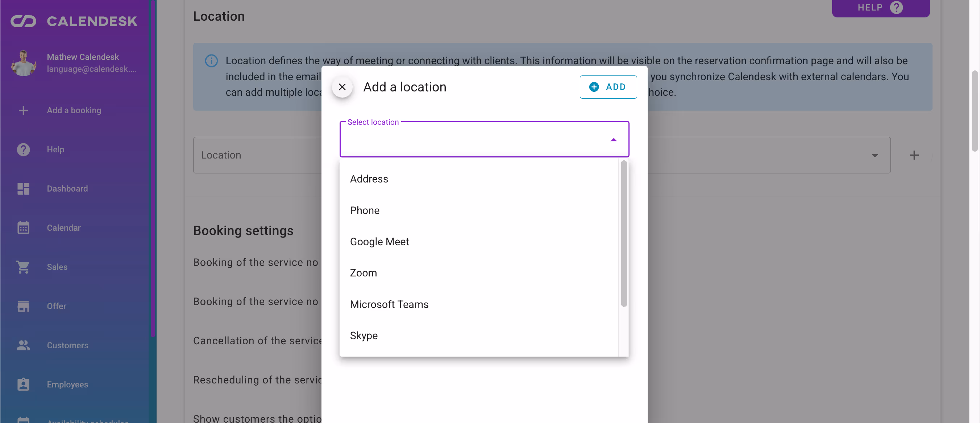Click the Calendesk logo
The height and width of the screenshot is (423, 980).
pyautogui.click(x=74, y=21)
